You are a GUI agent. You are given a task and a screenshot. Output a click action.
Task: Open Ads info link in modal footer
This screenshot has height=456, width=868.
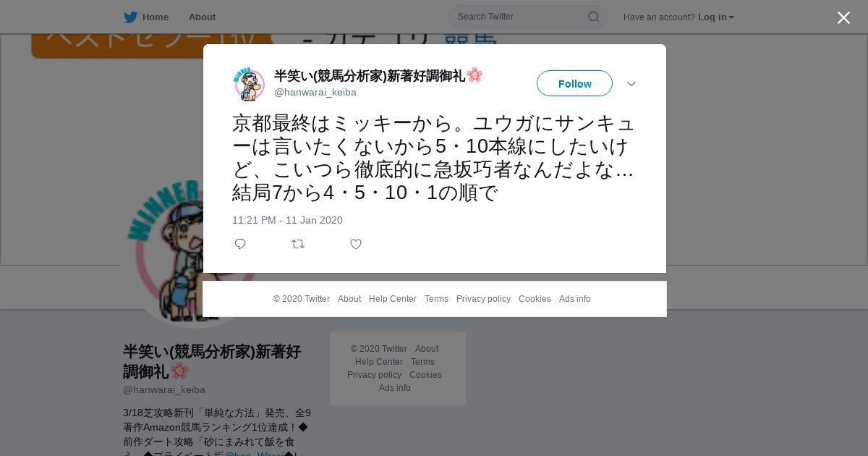coord(575,299)
